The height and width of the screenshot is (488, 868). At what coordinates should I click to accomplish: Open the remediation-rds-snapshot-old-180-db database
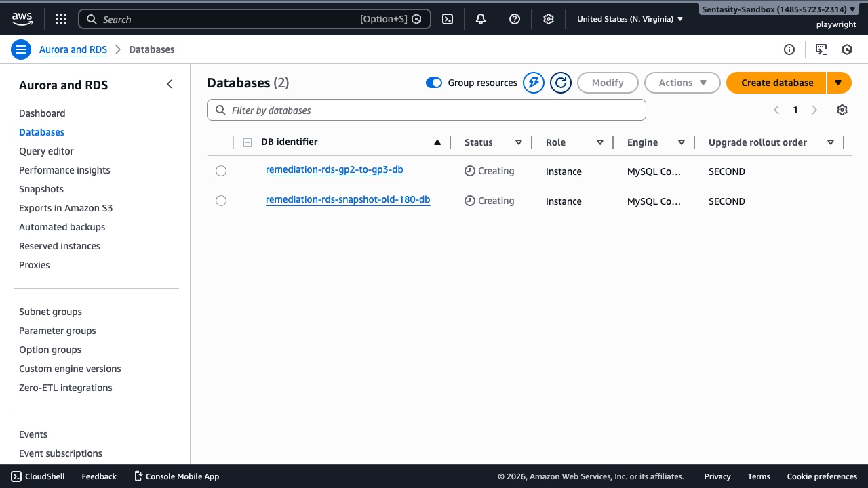click(348, 199)
